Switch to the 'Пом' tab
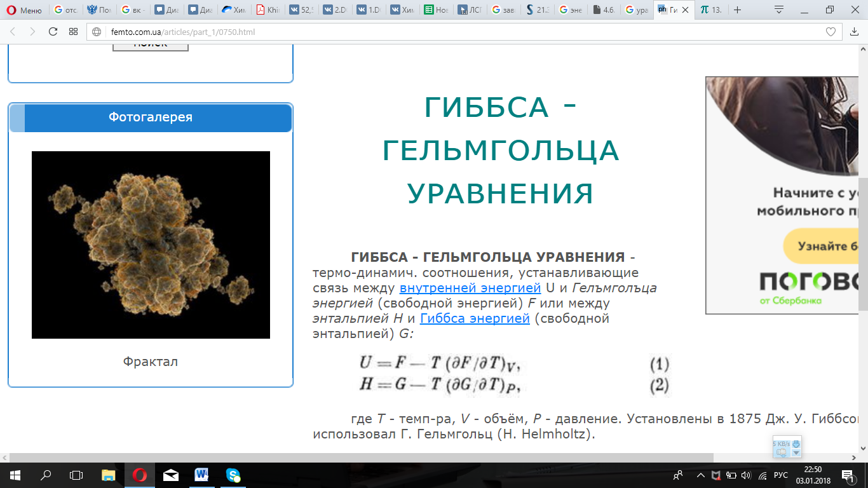The width and height of the screenshot is (868, 488). click(x=100, y=10)
